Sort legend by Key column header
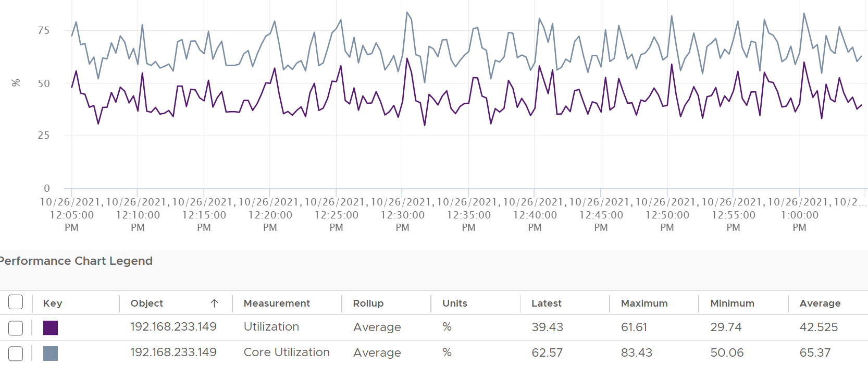Screen dimensions: 868x365 [53, 303]
